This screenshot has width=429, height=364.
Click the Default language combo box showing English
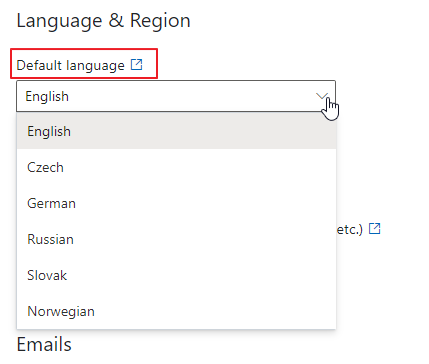[176, 96]
